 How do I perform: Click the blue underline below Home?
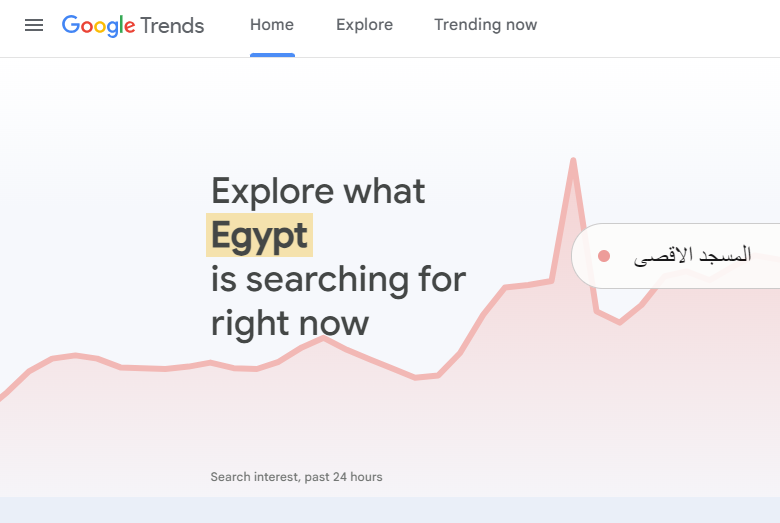click(272, 55)
